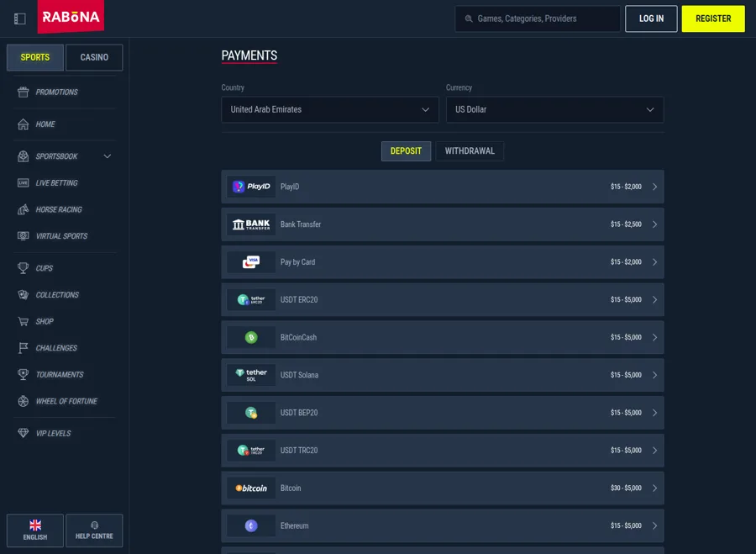
Task: Open the Country dropdown
Action: point(330,109)
